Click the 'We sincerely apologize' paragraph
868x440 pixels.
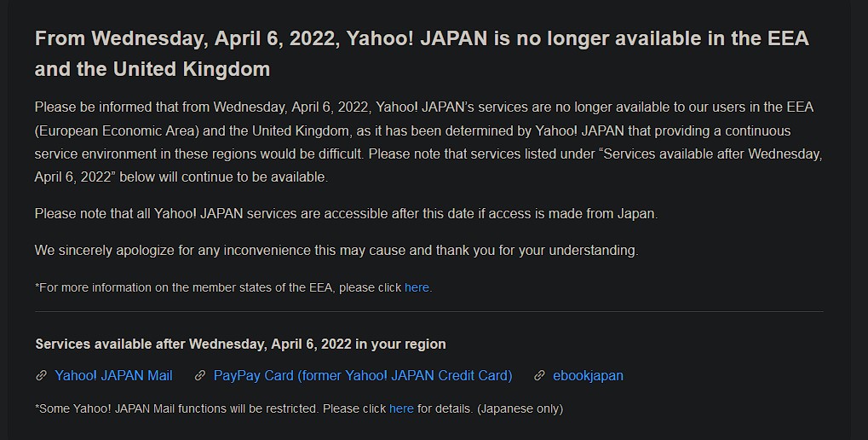pyautogui.click(x=336, y=251)
